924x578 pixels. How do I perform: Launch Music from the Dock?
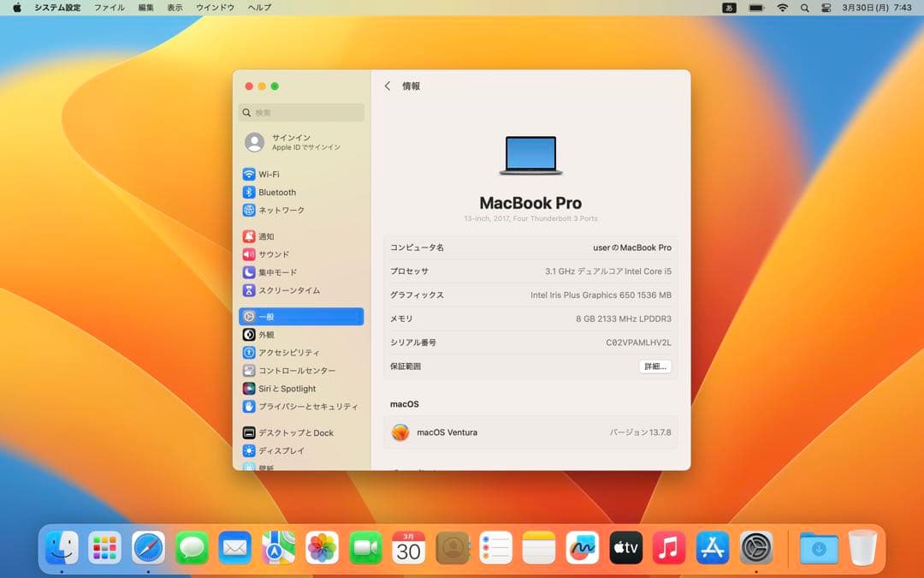click(x=669, y=548)
